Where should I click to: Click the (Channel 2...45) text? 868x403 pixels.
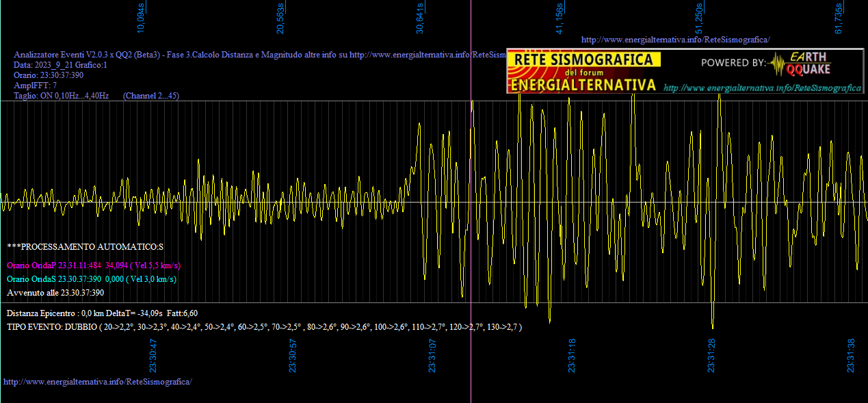pos(151,96)
